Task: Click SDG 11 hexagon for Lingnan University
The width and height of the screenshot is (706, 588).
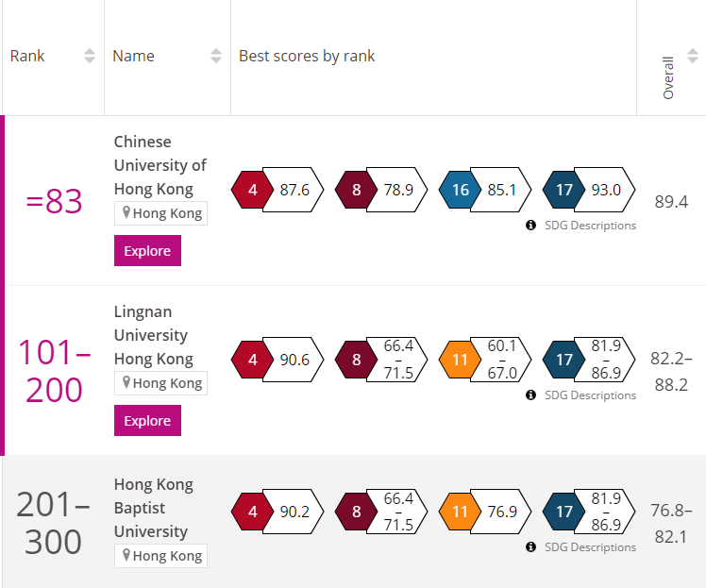Action: pos(460,361)
